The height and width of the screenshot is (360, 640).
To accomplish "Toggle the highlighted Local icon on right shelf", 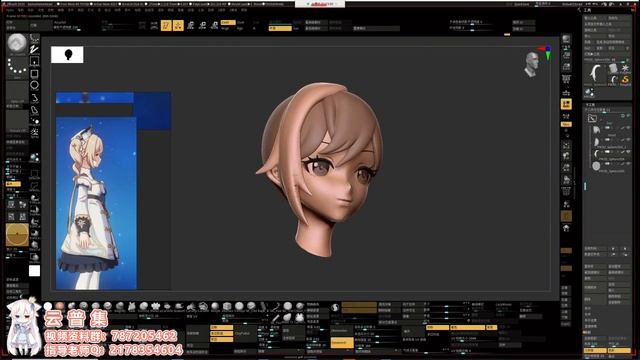I will coord(566,104).
